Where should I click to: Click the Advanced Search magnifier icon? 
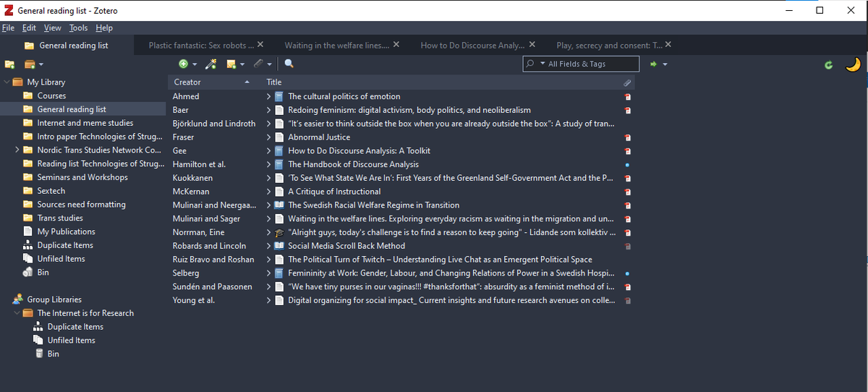(289, 64)
